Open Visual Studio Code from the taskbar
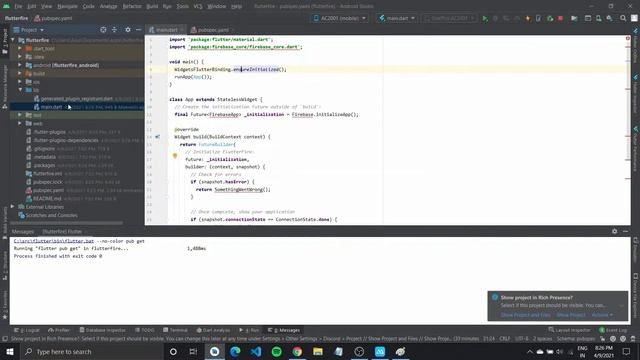 pos(256,351)
